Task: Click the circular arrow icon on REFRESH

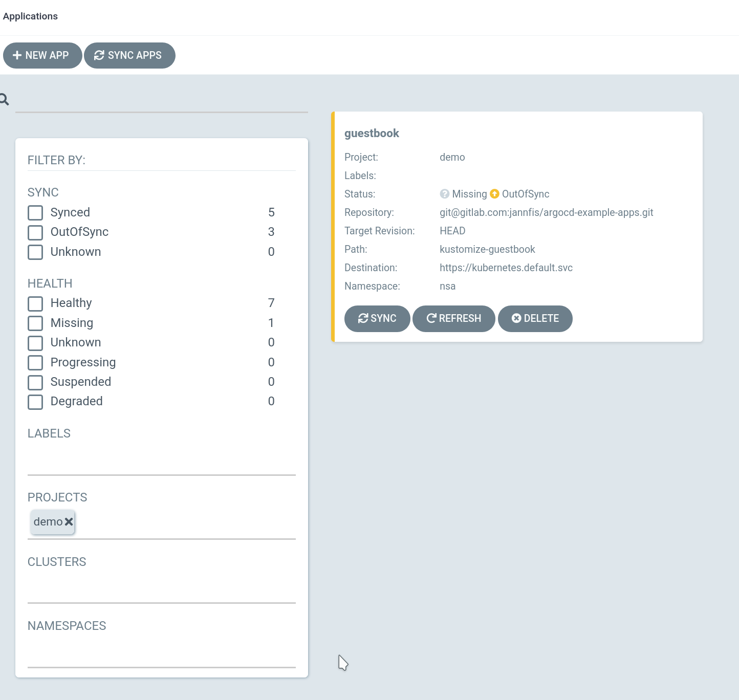Action: pos(431,318)
